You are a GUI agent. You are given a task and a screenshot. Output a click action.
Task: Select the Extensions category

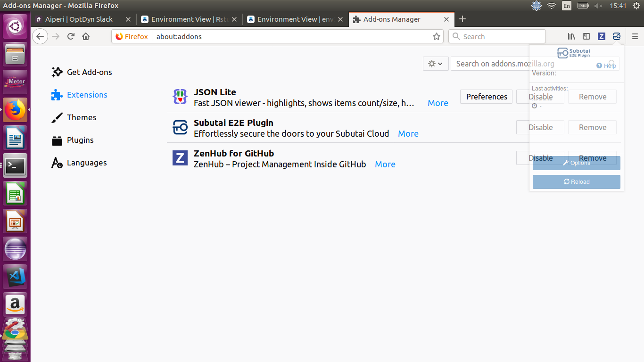coord(80,95)
